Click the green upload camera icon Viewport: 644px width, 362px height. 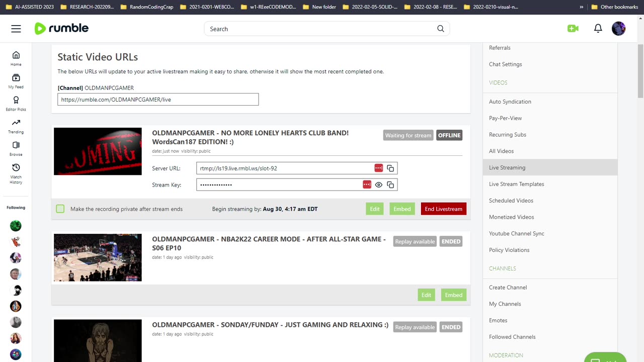[x=573, y=29]
